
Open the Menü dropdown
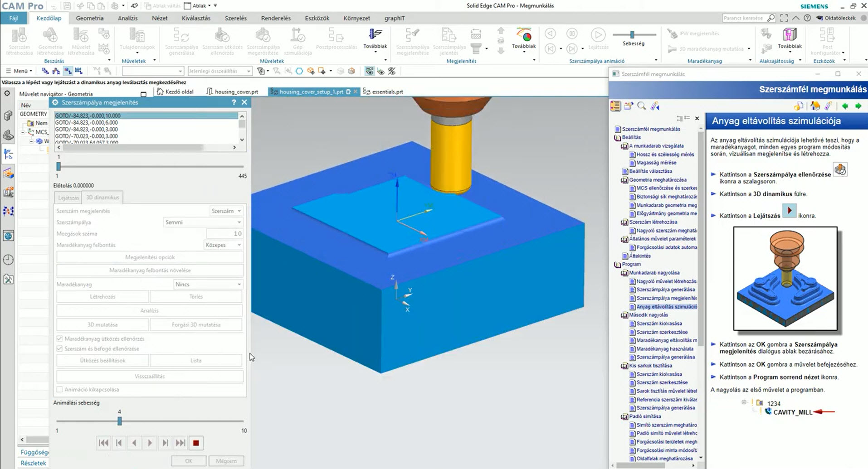tap(19, 71)
